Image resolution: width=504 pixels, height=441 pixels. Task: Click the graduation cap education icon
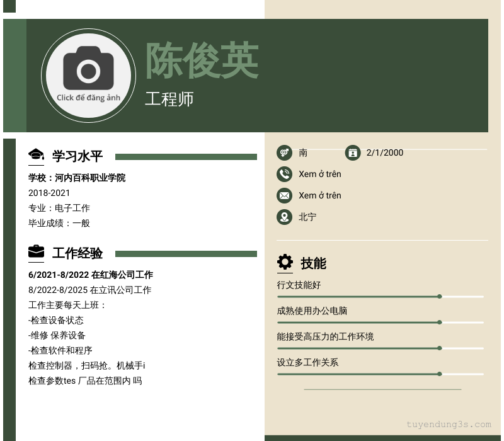click(36, 154)
